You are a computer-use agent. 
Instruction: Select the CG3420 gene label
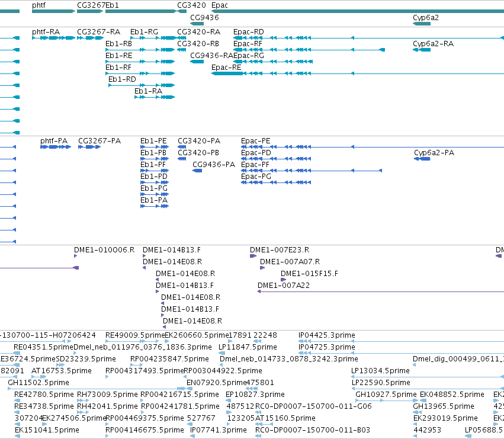tap(191, 5)
